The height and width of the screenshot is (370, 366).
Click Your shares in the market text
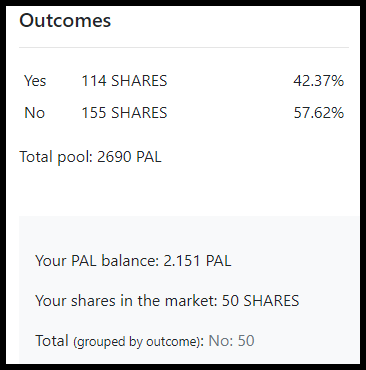pyautogui.click(x=126, y=301)
